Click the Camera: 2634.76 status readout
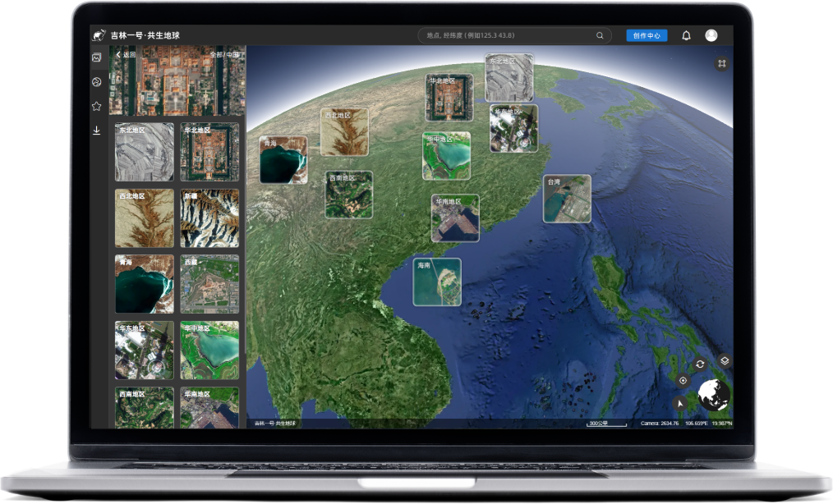The width and height of the screenshot is (833, 504). pos(660,424)
